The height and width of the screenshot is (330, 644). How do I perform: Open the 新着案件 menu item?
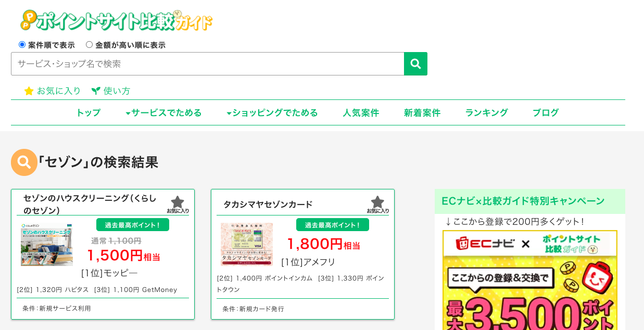pos(422,112)
